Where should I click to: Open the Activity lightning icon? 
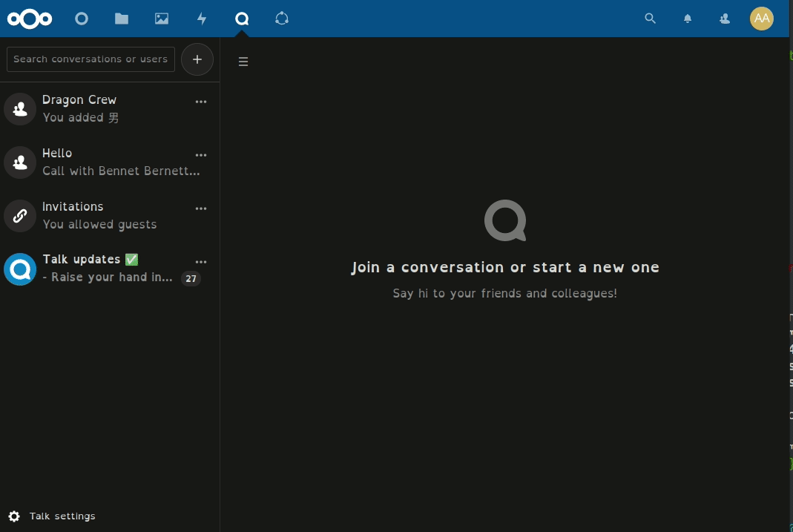tap(202, 19)
